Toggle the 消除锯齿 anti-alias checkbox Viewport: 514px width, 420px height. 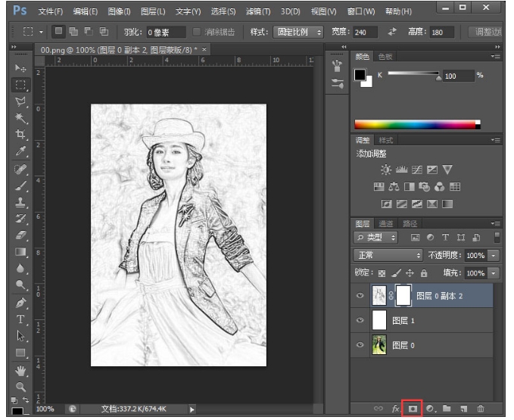coord(197,33)
